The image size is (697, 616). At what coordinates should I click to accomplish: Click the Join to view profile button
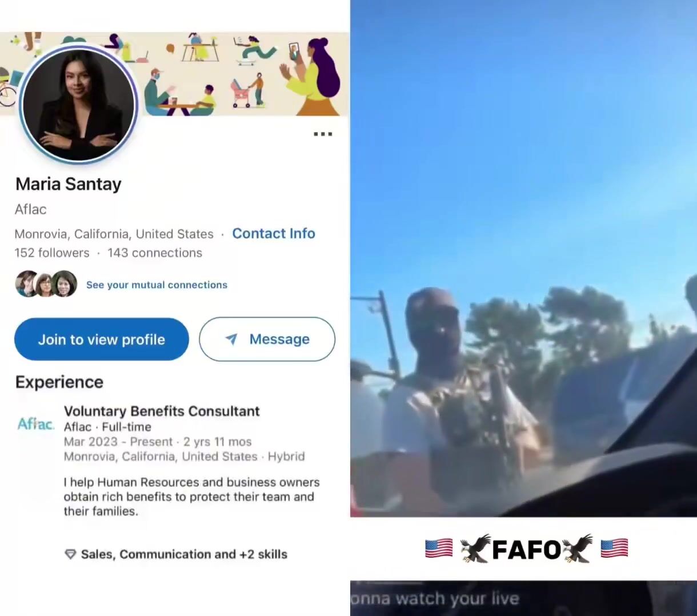102,339
